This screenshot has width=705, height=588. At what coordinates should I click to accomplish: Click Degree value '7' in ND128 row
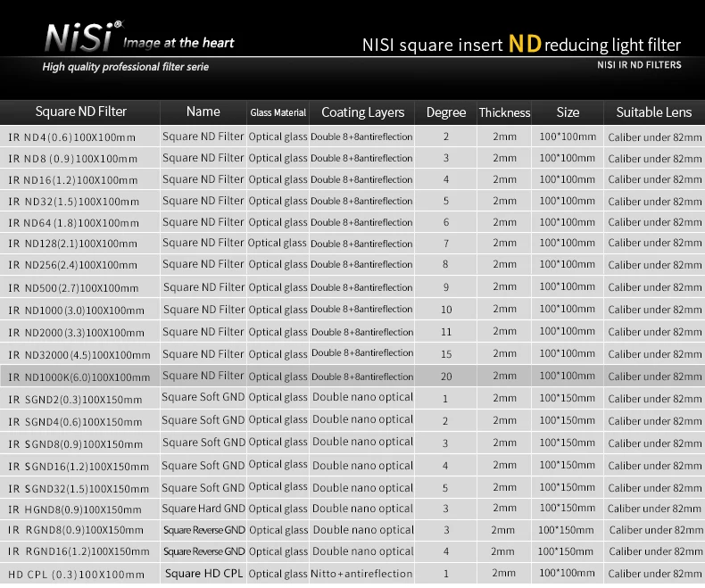(446, 244)
